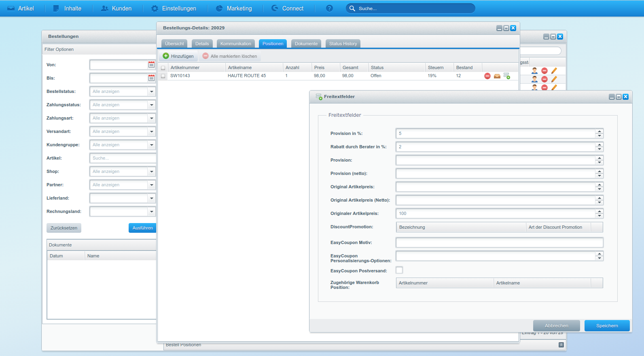Click the magnifier icon in top search
This screenshot has width=644, height=356.
pos(352,8)
